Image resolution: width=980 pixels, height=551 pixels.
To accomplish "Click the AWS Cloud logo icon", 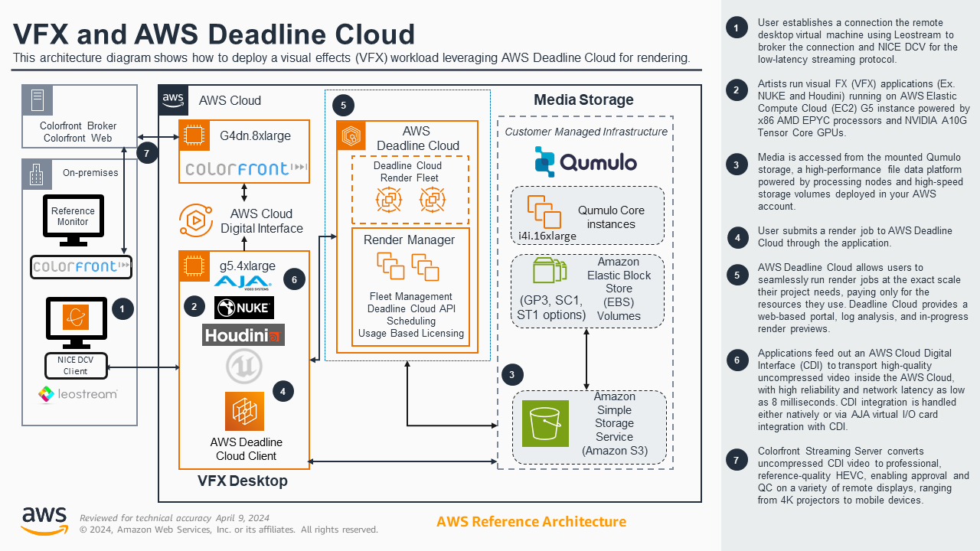I will click(173, 100).
